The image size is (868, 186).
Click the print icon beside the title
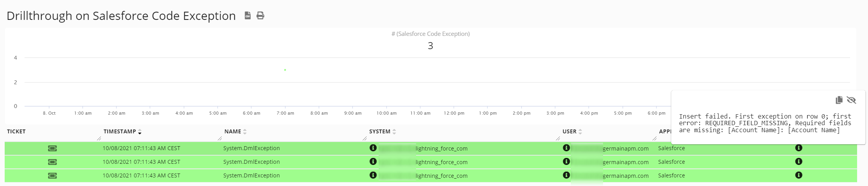pos(260,16)
